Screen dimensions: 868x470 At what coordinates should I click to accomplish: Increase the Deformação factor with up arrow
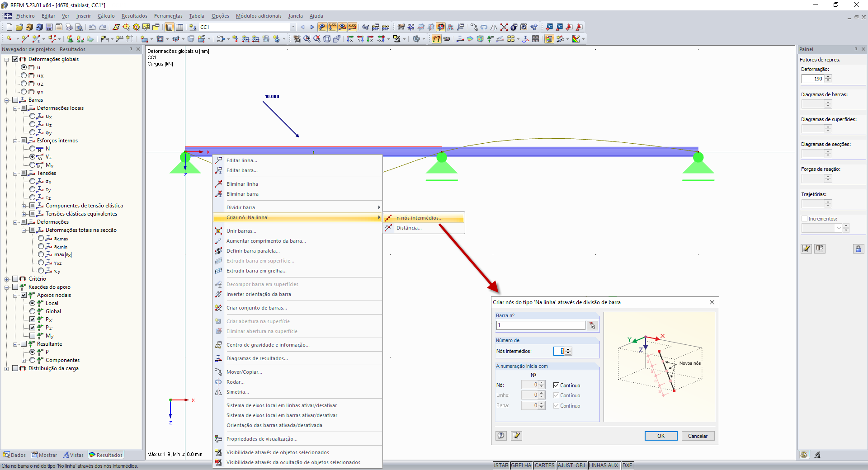(828, 76)
